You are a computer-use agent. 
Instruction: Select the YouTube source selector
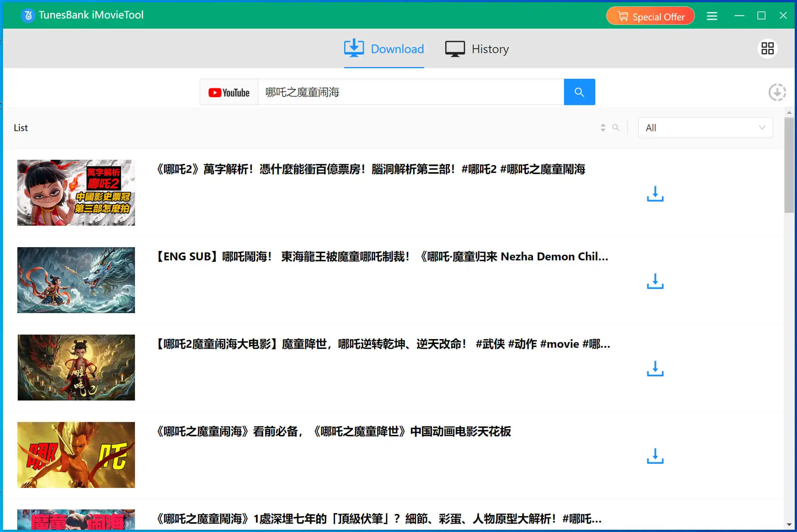[x=229, y=92]
